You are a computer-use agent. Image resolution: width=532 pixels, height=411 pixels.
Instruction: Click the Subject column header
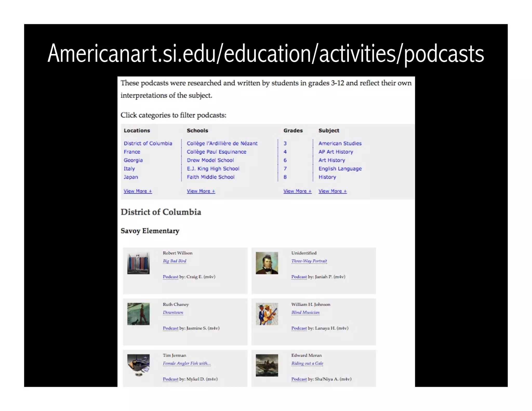point(329,131)
